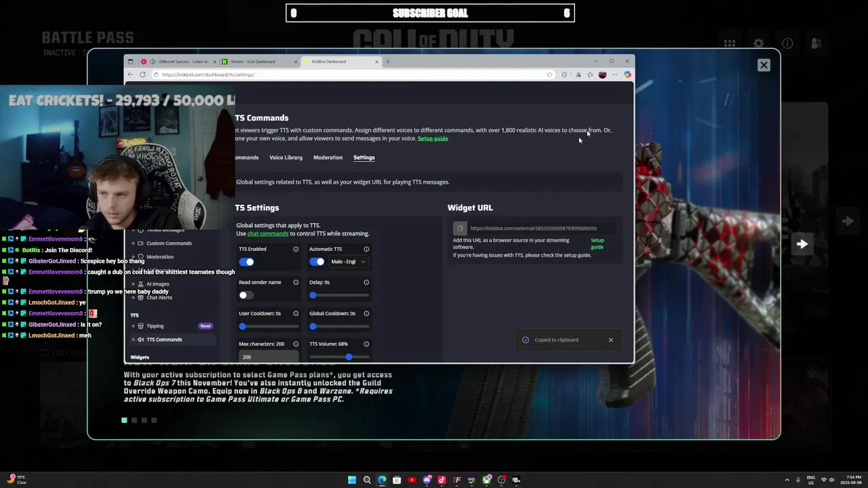Open info tooltip for Automatic TTS
The height and width of the screenshot is (488, 868).
(x=366, y=249)
